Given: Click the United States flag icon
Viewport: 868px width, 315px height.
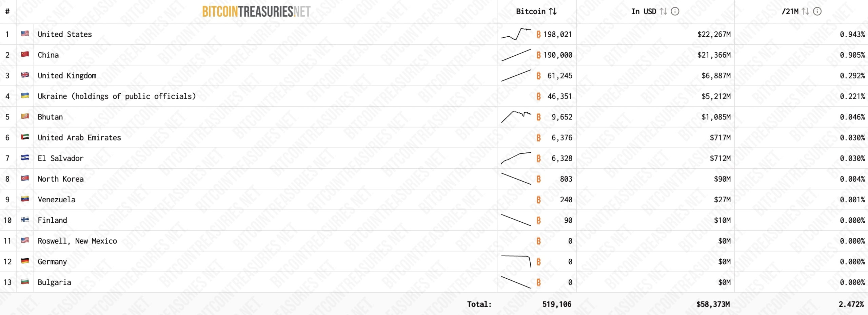Looking at the screenshot, I should pos(25,34).
